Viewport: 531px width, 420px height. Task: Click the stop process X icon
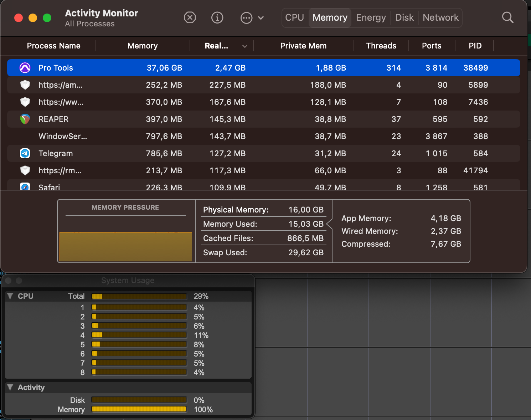(190, 17)
